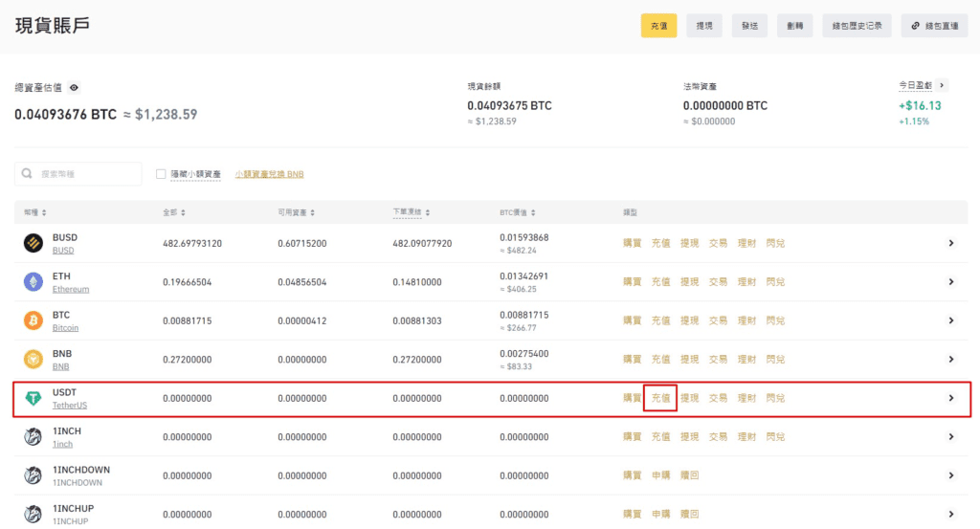
Task: Click the yellow 充值 button at top
Action: point(658,26)
